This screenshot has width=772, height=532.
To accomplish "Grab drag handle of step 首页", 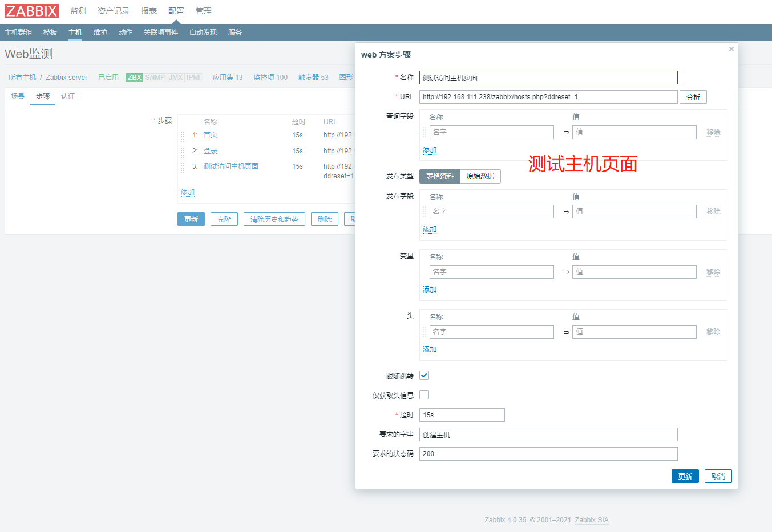I will pyautogui.click(x=183, y=136).
